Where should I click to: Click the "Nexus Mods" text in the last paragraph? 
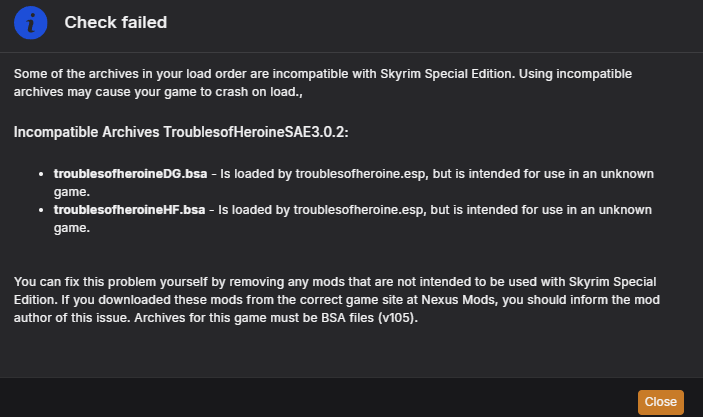click(x=460, y=300)
